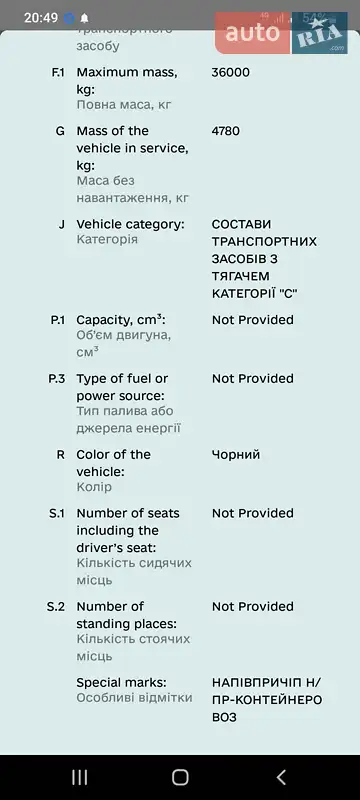Tap the notification bell status icon
360x800 pixels.
click(x=84, y=18)
